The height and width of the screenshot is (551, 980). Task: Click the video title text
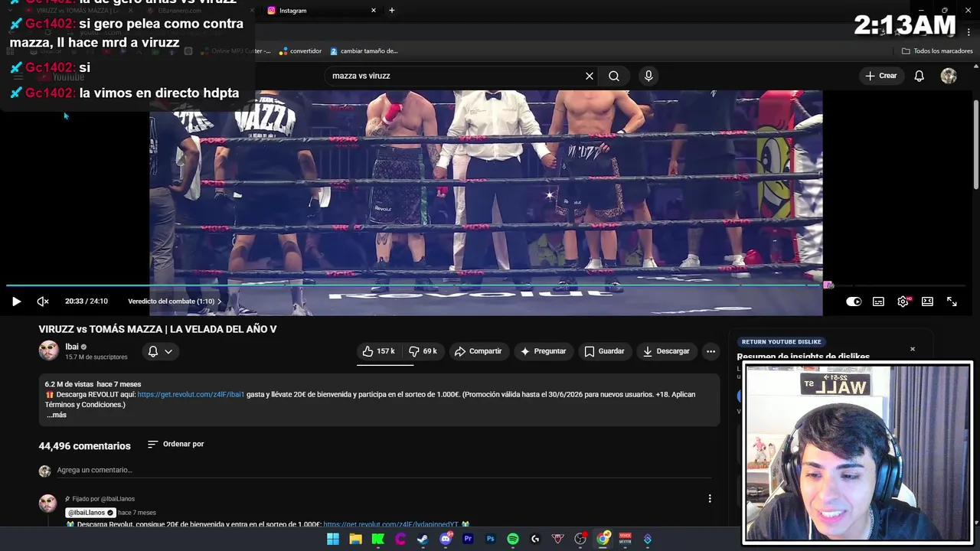(x=158, y=329)
